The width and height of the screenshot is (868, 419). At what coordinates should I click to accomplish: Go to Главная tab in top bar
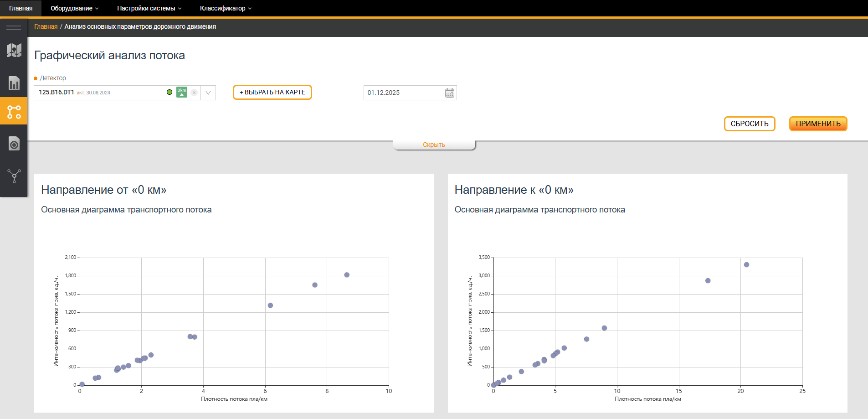21,8
